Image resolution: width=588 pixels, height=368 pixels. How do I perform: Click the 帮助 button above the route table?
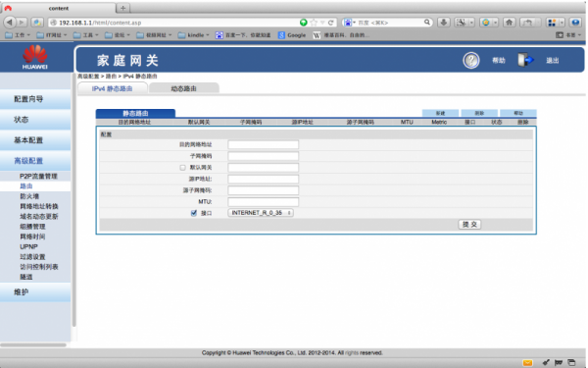pos(518,113)
